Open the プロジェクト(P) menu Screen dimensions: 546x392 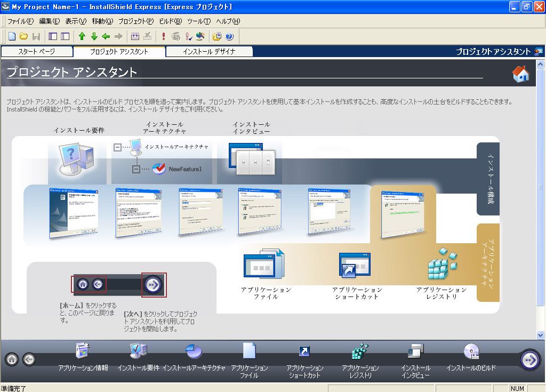pyautogui.click(x=135, y=21)
